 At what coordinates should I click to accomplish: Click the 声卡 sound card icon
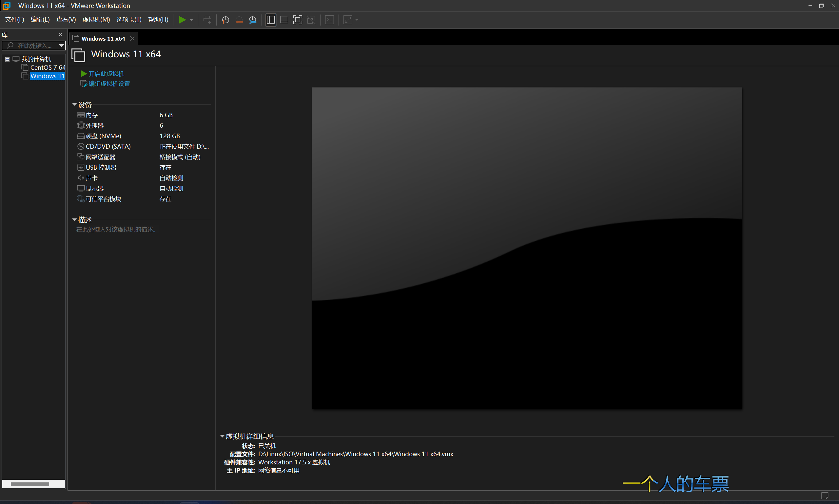pos(81,178)
